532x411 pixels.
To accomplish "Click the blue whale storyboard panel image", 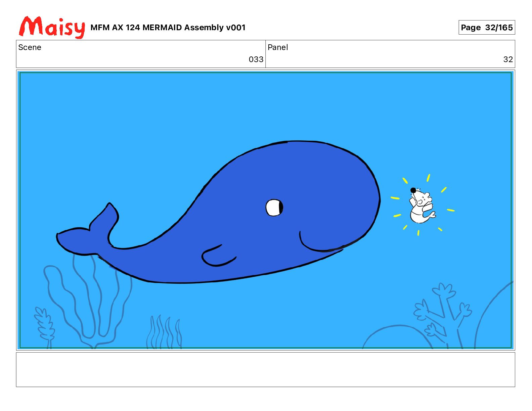I will [x=266, y=210].
